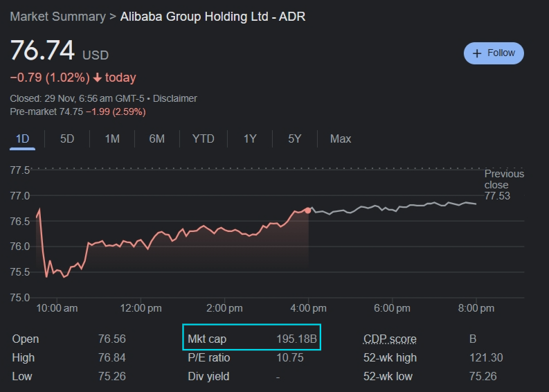Click the Previous close 77.53 label
549x392 pixels.
coord(504,185)
